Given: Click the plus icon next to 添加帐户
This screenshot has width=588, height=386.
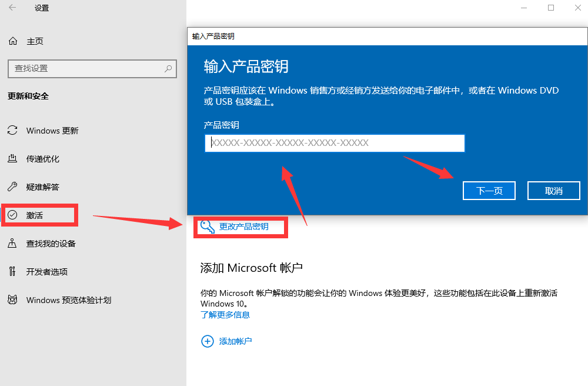Looking at the screenshot, I should 207,341.
